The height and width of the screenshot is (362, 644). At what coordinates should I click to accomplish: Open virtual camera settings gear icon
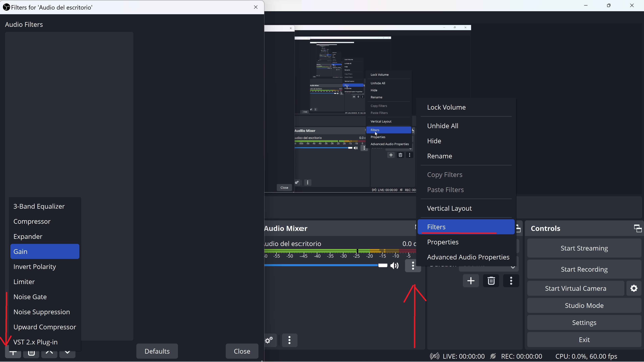coord(634,288)
